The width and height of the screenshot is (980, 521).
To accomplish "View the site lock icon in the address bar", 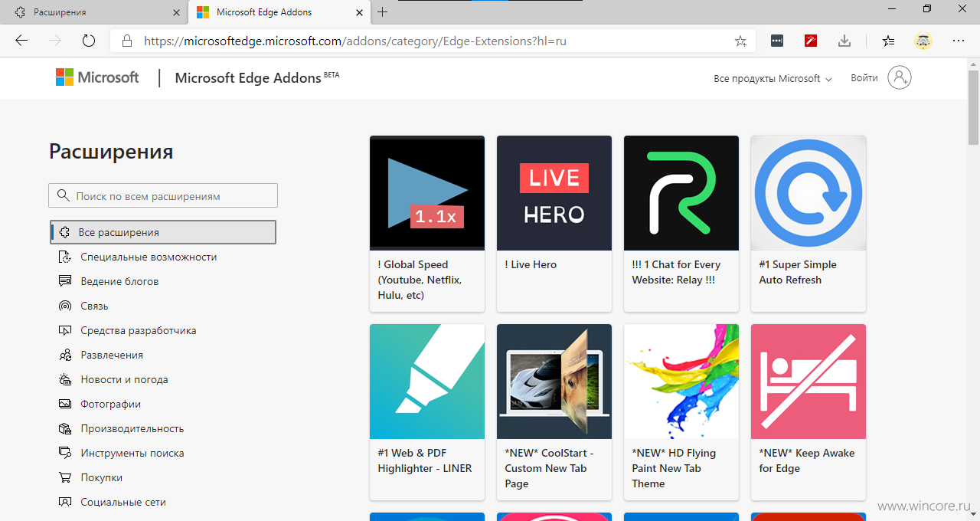I will (x=127, y=41).
